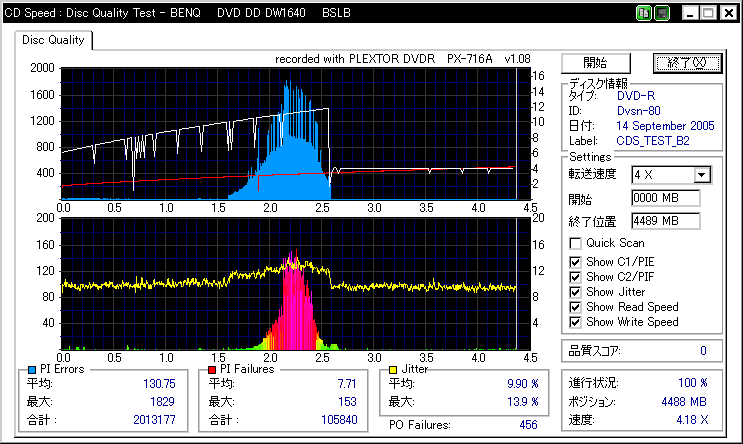Click the red PI Failures legend swatch
Image resolution: width=743 pixels, height=444 pixels.
point(212,369)
